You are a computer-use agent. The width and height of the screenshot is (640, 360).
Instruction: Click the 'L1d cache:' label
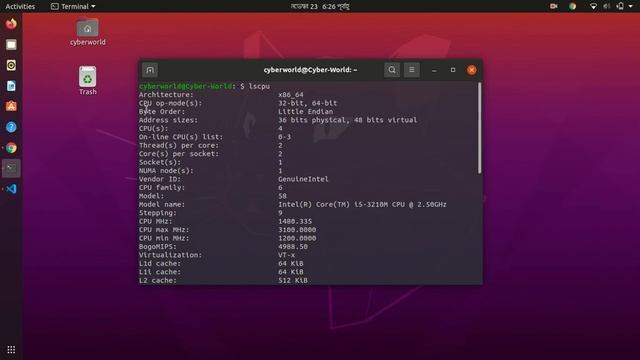160,264
